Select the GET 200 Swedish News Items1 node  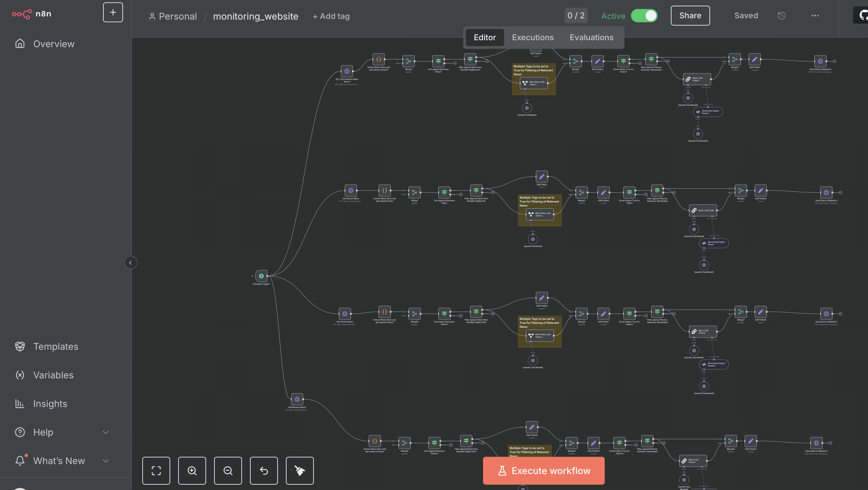point(347,71)
